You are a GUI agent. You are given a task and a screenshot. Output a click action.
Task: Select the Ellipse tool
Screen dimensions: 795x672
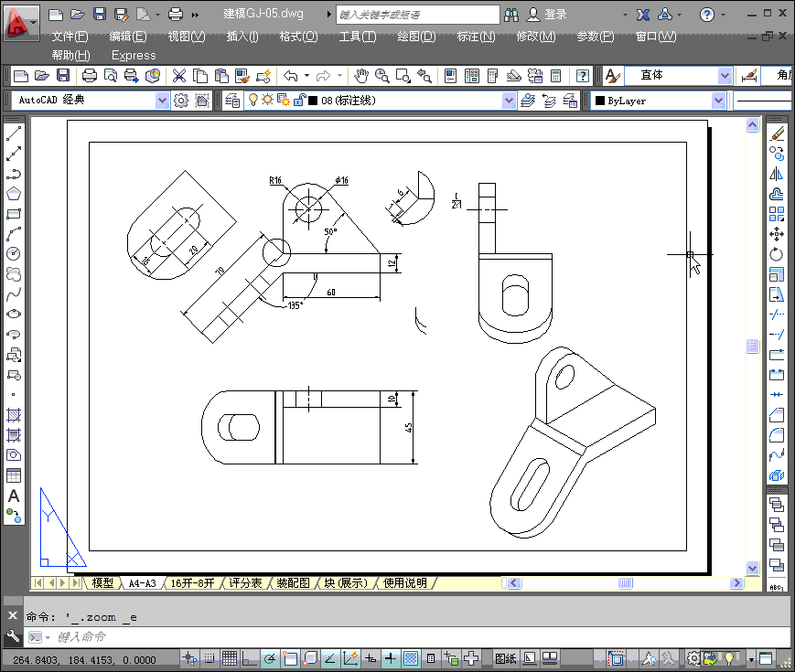point(14,315)
